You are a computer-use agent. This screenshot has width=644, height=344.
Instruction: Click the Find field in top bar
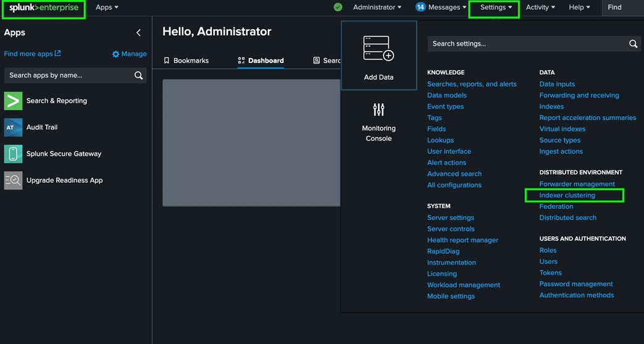click(623, 7)
